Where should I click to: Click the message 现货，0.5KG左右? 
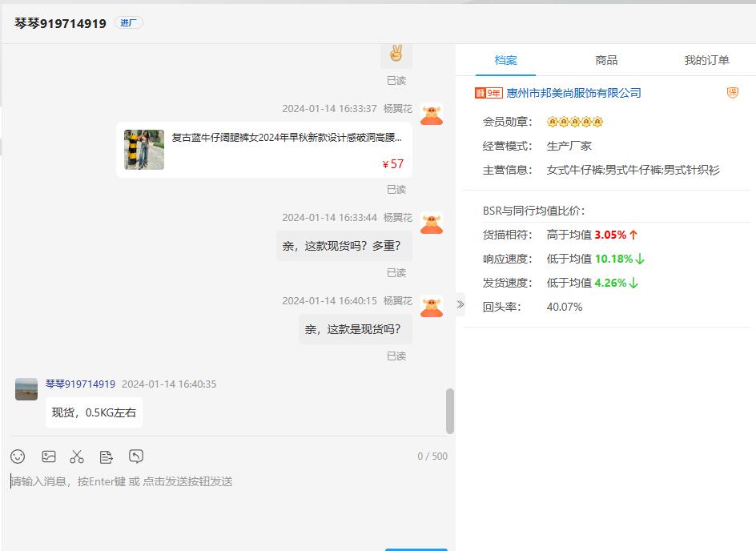pyautogui.click(x=94, y=412)
